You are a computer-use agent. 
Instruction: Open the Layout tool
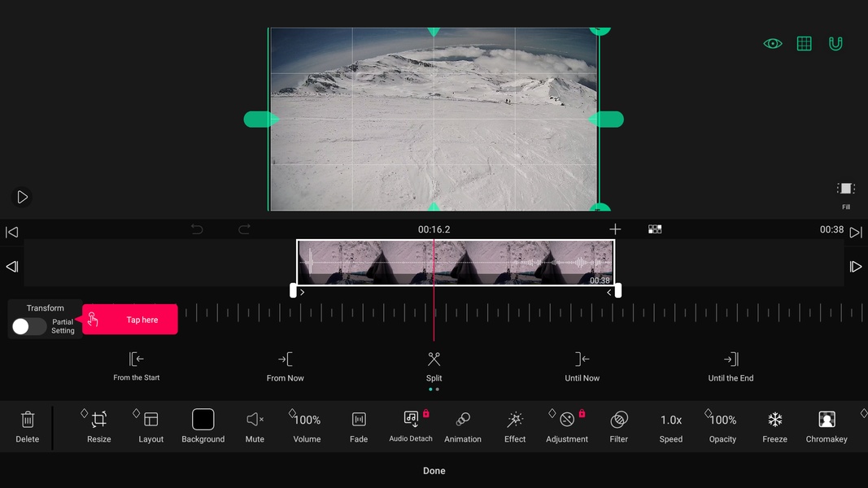[x=150, y=426]
